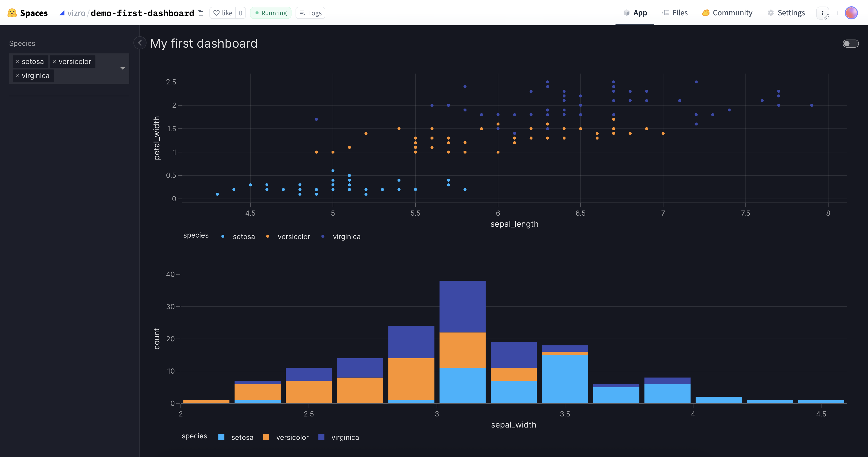The image size is (868, 457).
Task: Open Settings for the Space
Action: coord(786,13)
